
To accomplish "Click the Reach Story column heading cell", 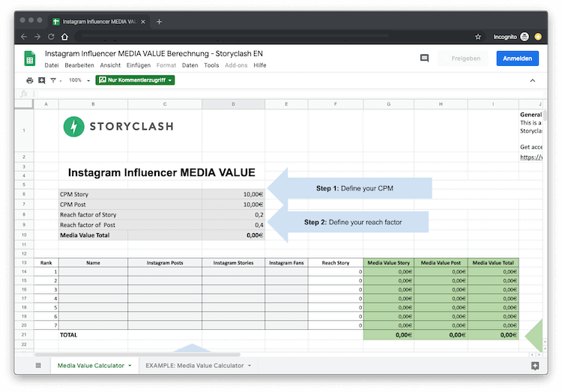I will [x=336, y=263].
